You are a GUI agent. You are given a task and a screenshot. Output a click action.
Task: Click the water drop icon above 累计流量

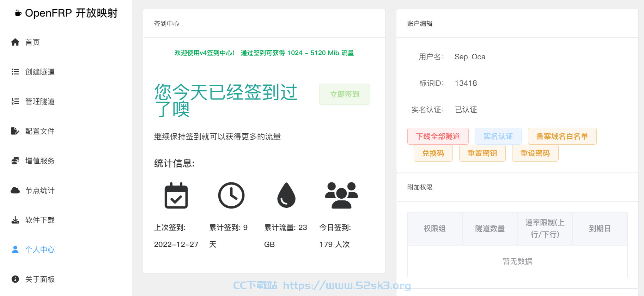point(286,195)
